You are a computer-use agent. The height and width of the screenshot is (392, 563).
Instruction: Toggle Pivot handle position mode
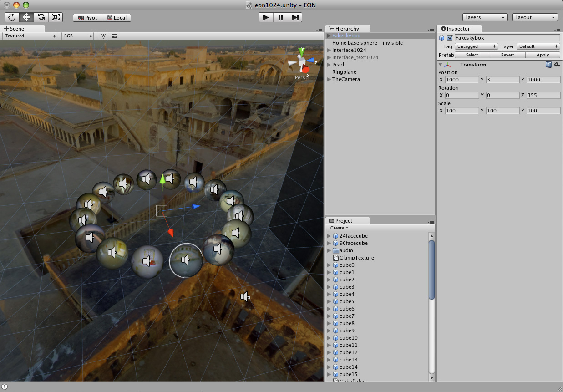[x=87, y=18]
